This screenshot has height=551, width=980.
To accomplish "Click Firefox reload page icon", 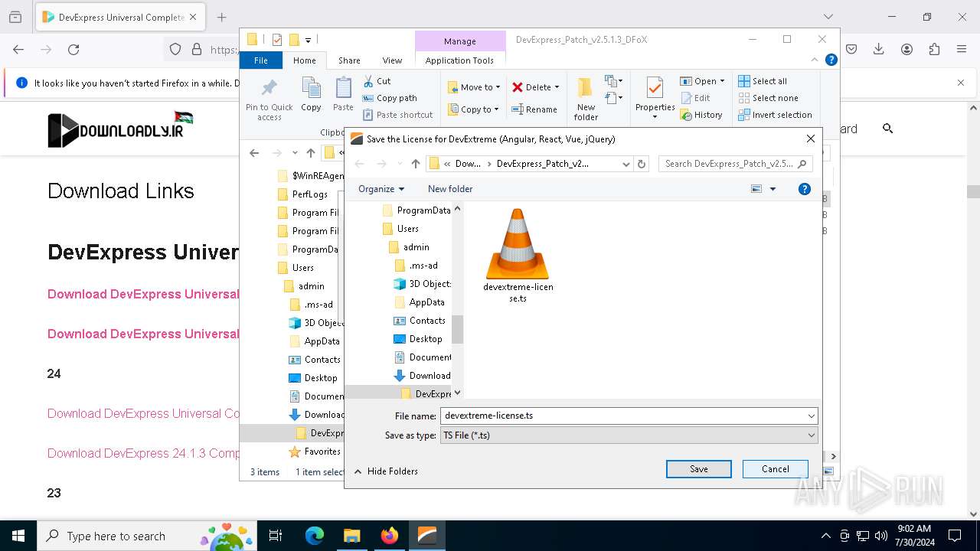I will [73, 49].
